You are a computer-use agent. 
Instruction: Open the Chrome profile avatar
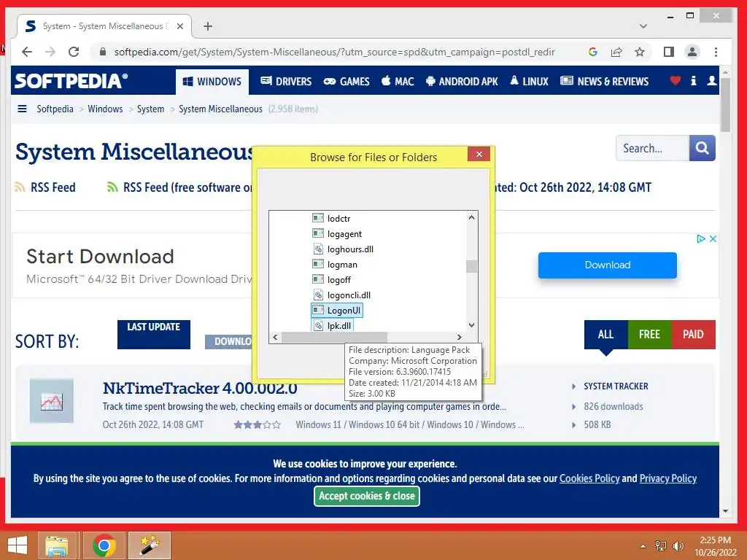pos(692,52)
